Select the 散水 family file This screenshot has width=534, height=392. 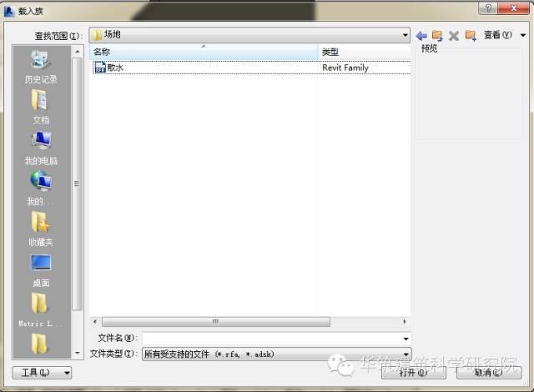pos(115,68)
